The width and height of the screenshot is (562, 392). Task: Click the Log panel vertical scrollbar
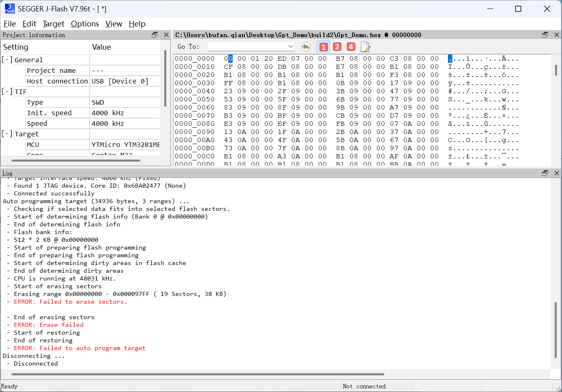tap(555, 330)
